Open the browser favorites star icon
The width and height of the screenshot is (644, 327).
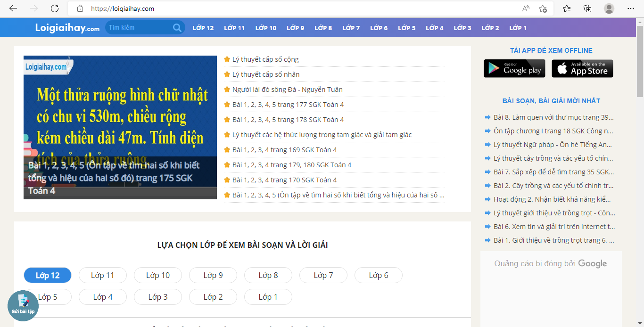click(x=567, y=8)
